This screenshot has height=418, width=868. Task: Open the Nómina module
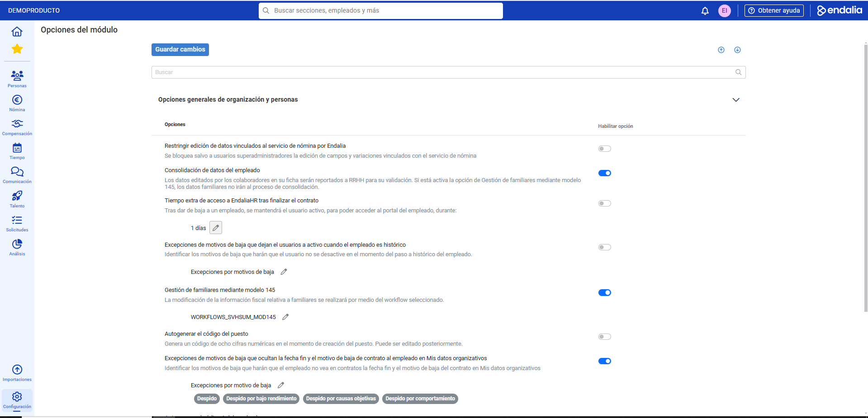tap(17, 103)
